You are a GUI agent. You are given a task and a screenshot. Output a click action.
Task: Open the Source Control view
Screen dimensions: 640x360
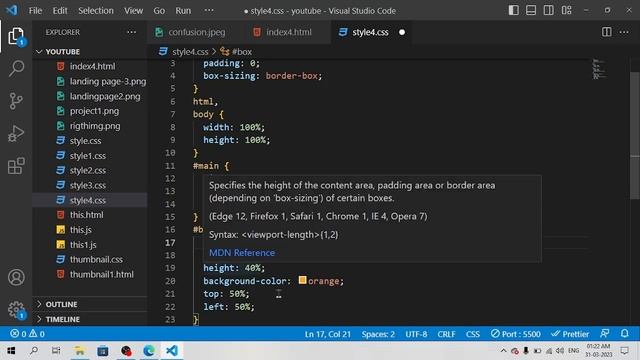[16, 101]
